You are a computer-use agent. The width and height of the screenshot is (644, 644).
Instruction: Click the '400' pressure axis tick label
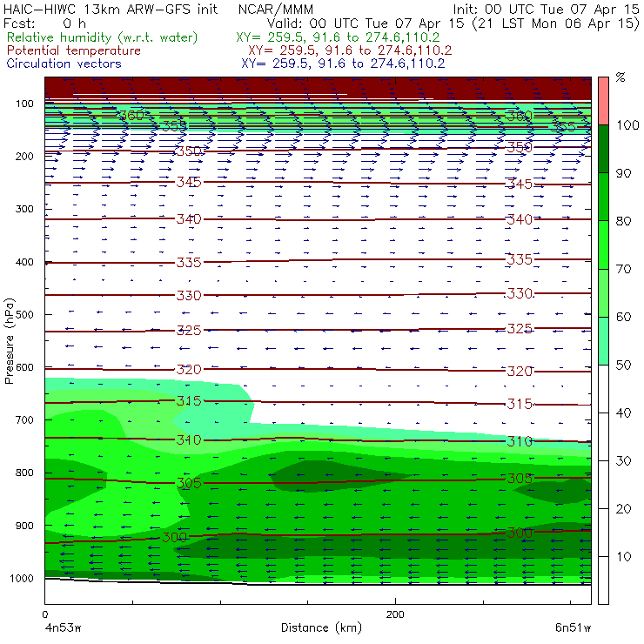click(24, 262)
